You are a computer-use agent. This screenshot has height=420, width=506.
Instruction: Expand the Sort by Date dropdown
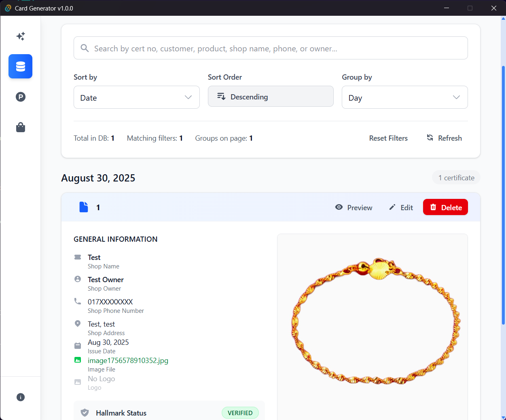point(136,97)
